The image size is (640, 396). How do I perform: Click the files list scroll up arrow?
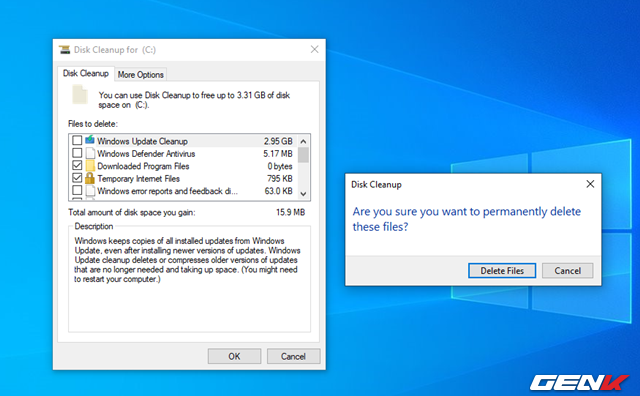coord(303,141)
